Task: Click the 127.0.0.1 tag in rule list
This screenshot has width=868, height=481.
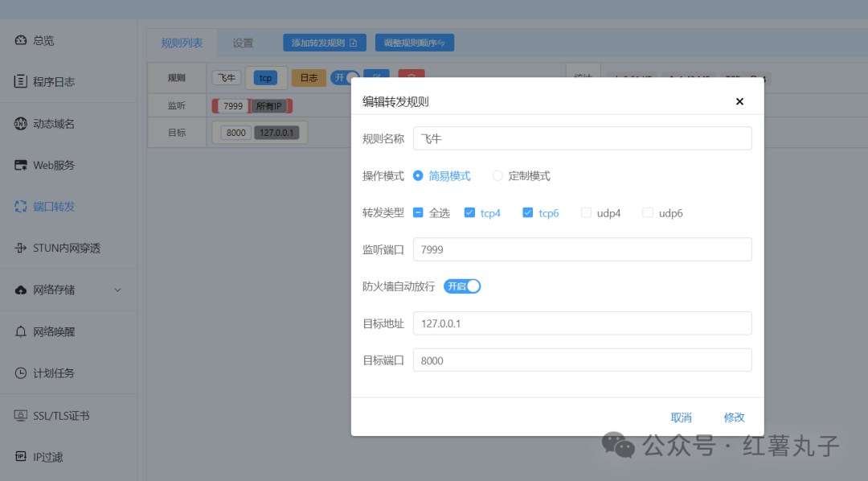Action: pos(276,133)
